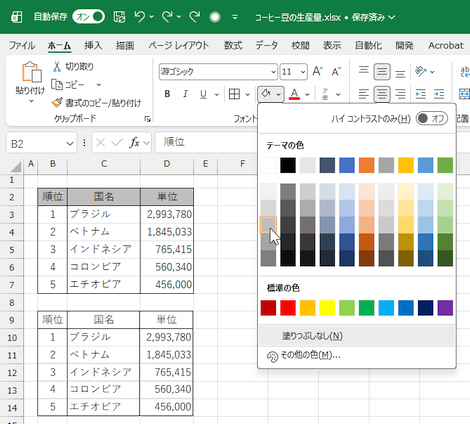
Task: Click cell containing 2,993,780 in row 3
Action: [x=167, y=214]
